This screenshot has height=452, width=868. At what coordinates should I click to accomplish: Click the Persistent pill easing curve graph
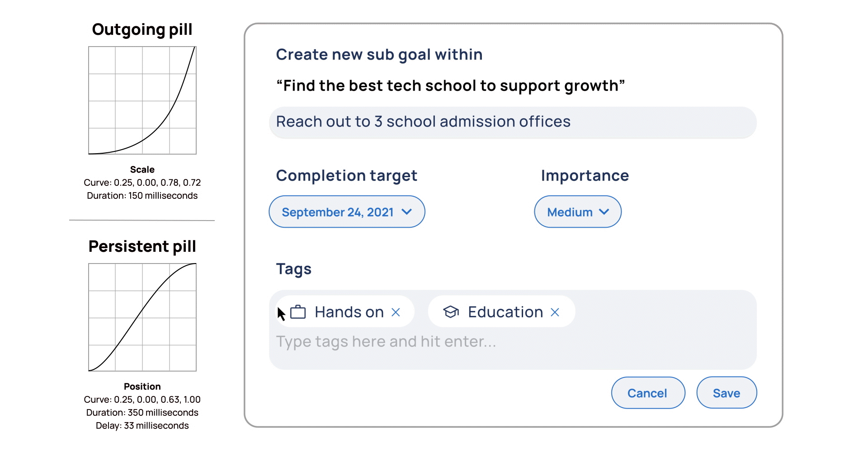(142, 317)
